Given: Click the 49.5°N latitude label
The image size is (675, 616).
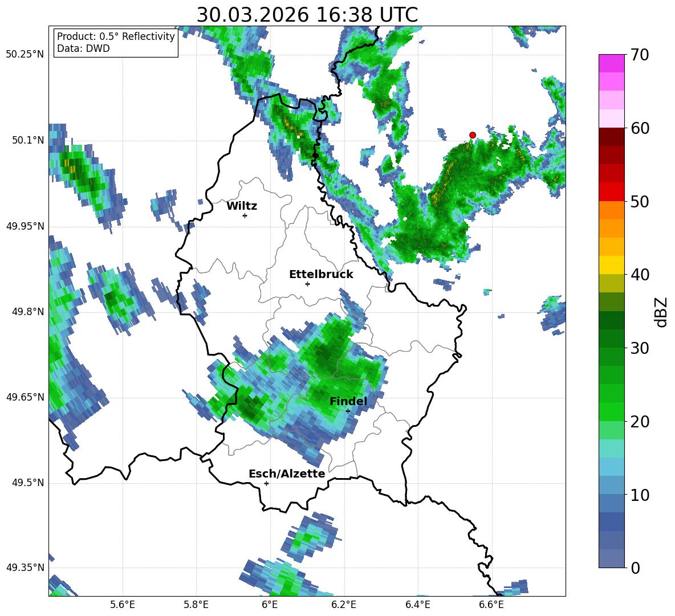Looking at the screenshot, I should [27, 483].
